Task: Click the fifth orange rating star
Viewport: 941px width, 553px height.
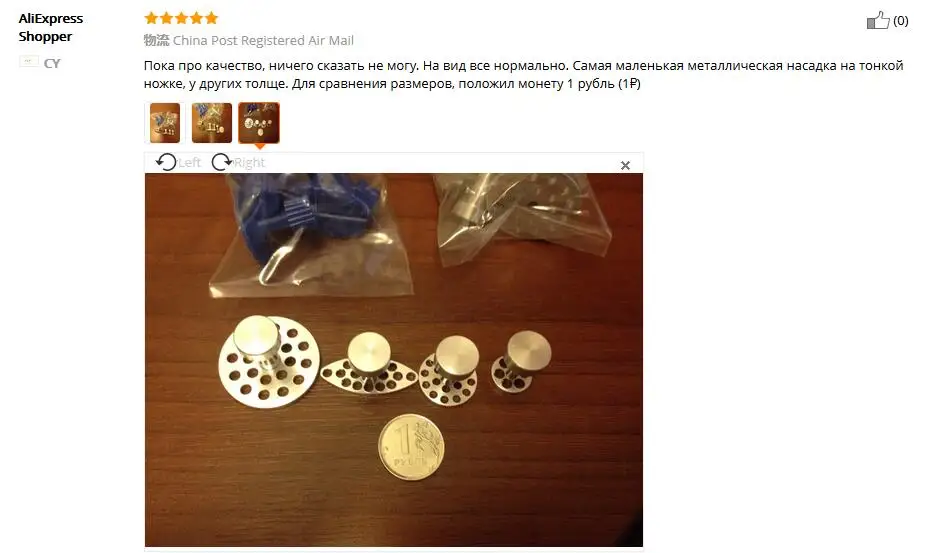Action: tap(211, 18)
